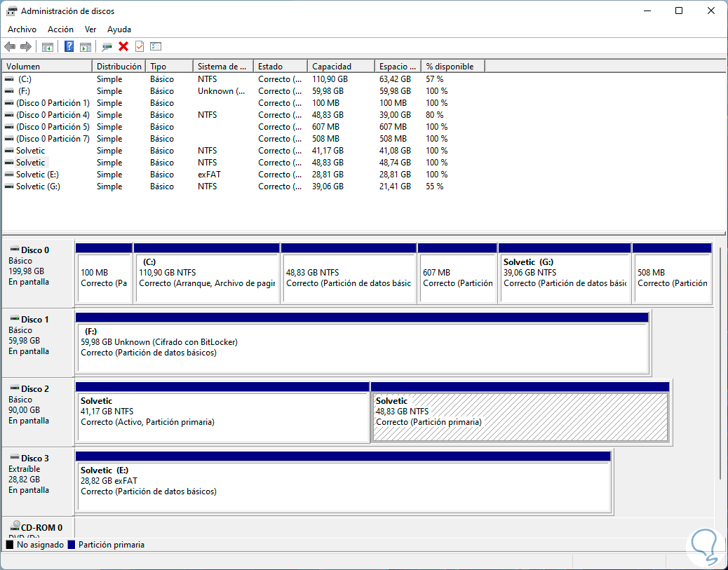Sort by the Distribución column header
The height and width of the screenshot is (570, 728).
(119, 67)
